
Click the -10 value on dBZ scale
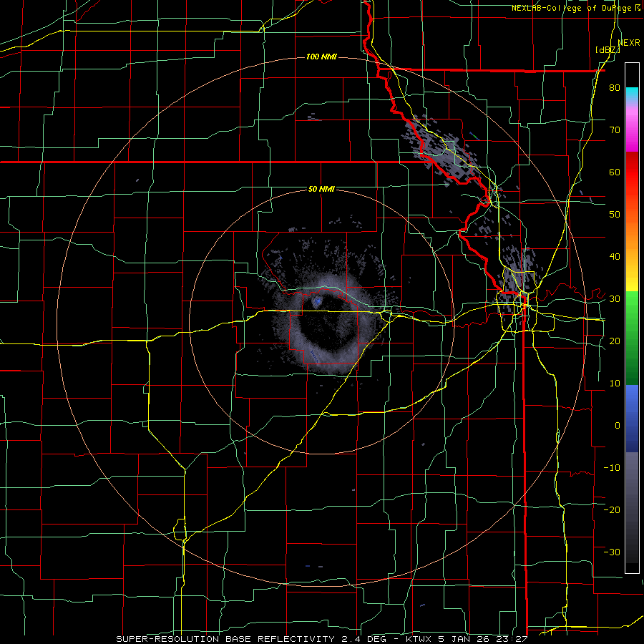(x=612, y=468)
